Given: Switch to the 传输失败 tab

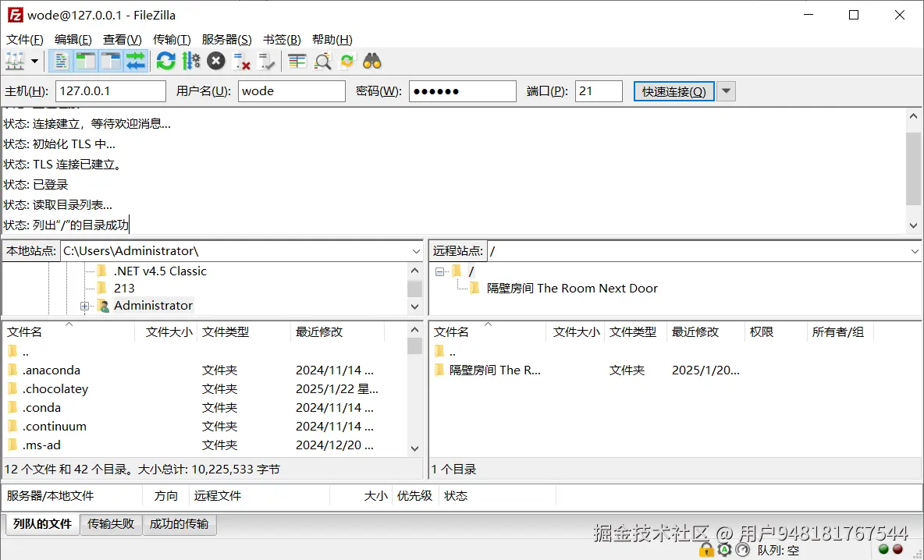Looking at the screenshot, I should click(111, 523).
